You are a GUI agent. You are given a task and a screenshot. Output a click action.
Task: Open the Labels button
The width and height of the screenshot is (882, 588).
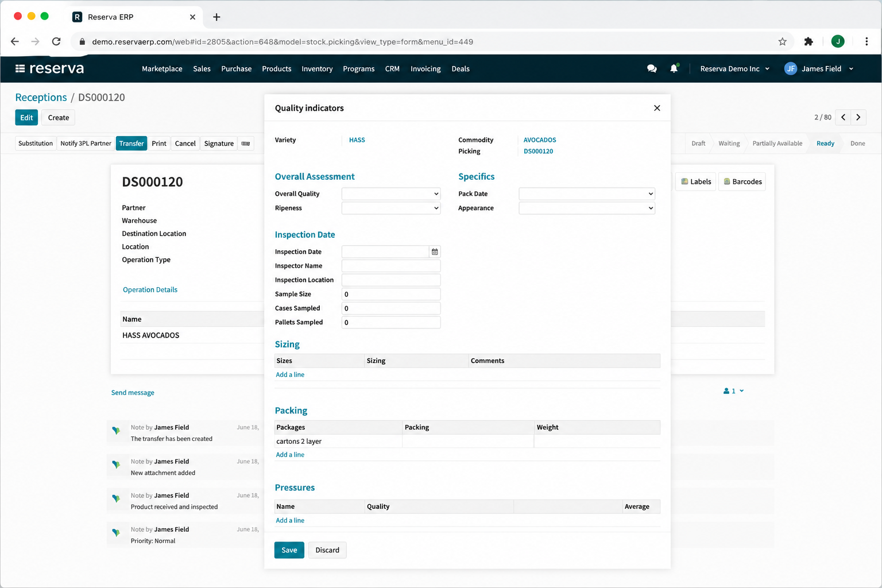click(x=696, y=181)
